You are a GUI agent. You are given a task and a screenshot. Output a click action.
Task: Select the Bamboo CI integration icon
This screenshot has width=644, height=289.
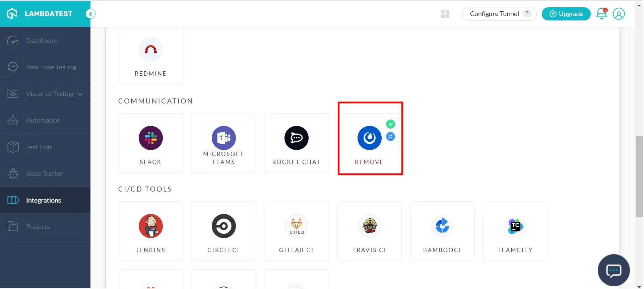[442, 226]
